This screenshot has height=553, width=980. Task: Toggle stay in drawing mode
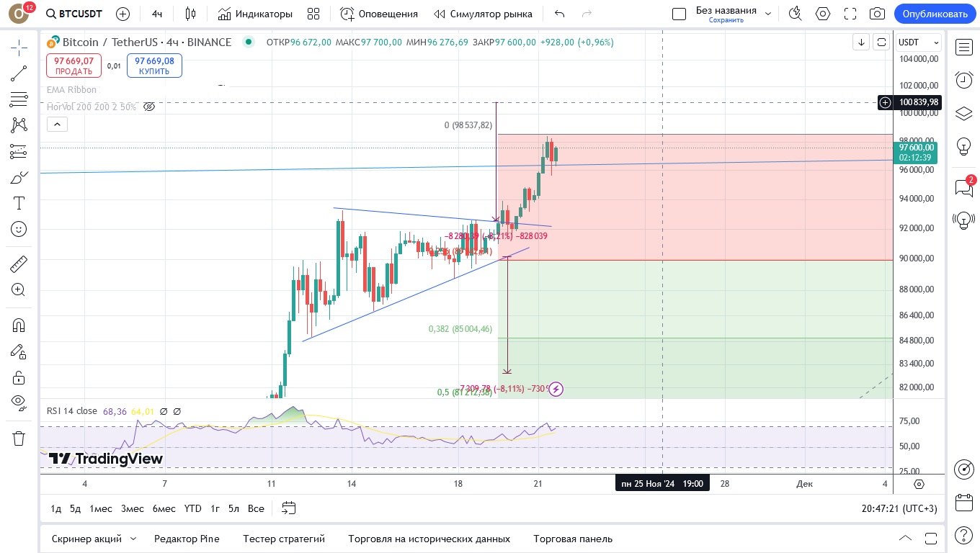[x=19, y=351]
